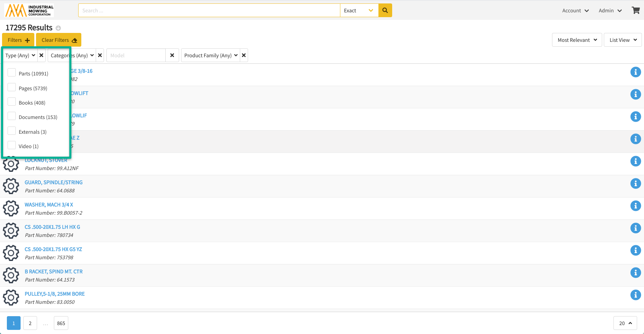
Task: Expand the List View dropdown
Action: point(622,40)
